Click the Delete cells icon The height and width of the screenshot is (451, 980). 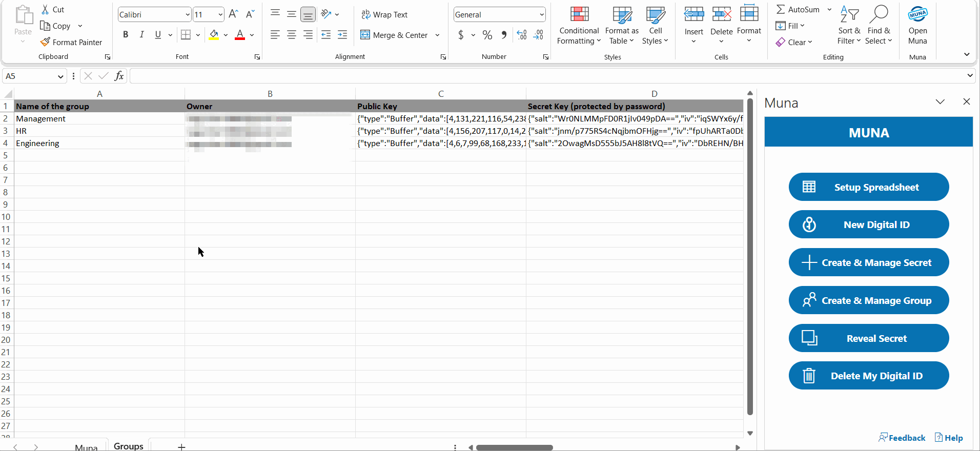tap(722, 14)
